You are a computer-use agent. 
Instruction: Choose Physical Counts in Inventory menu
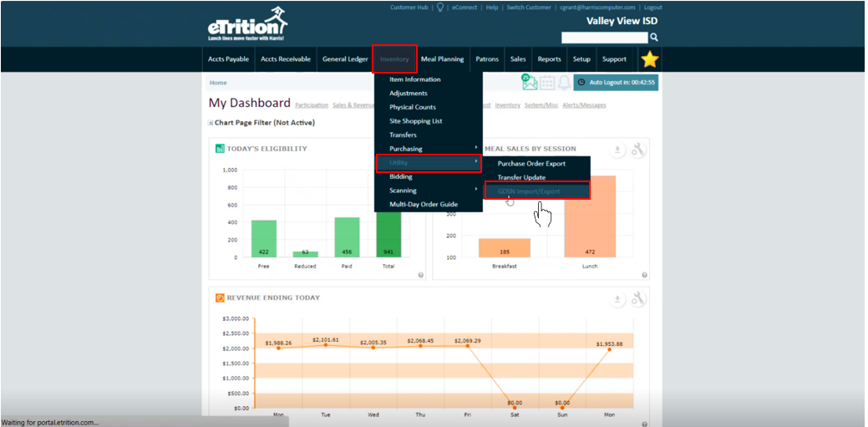(412, 107)
